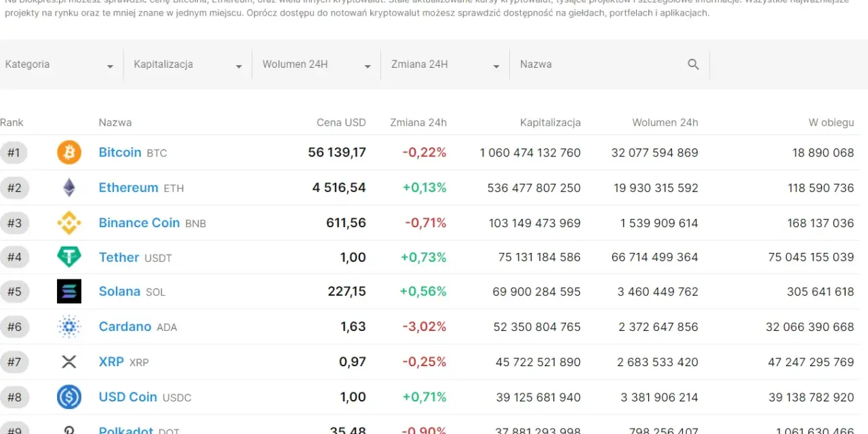
Task: Click the Zmiana 24h column header
Action: pos(418,123)
